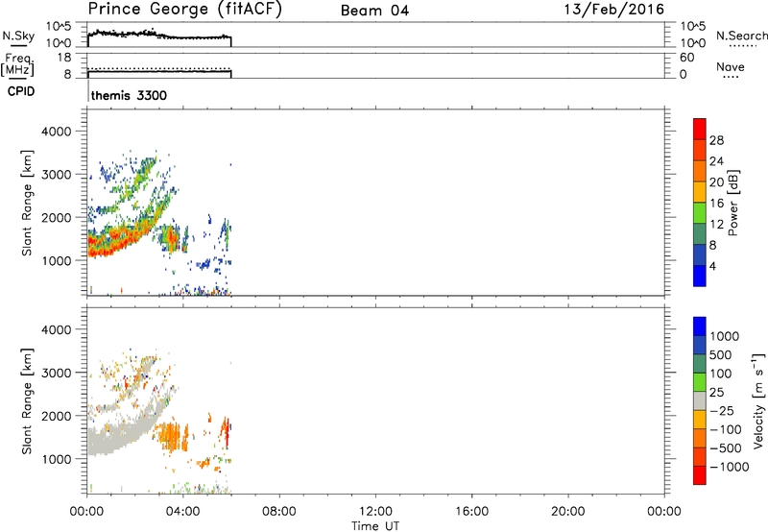
Task: Click the 'Velocity [m s-1]' colorbar label
Action: [757, 400]
